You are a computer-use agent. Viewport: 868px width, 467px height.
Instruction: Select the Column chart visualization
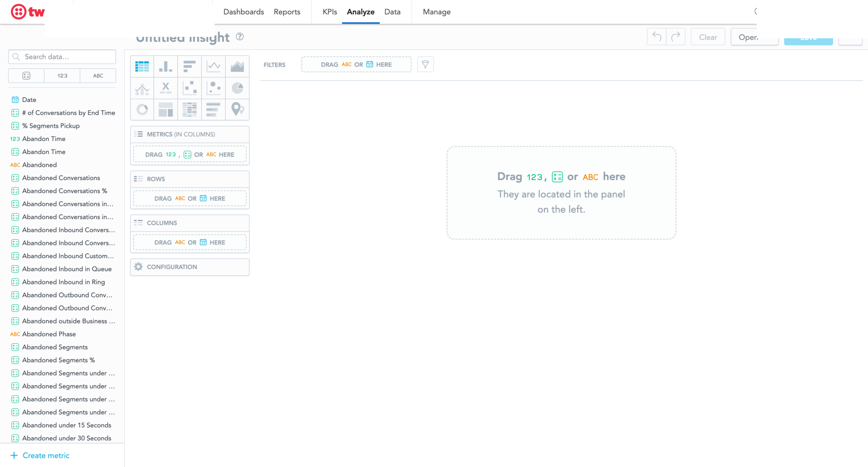coord(166,66)
